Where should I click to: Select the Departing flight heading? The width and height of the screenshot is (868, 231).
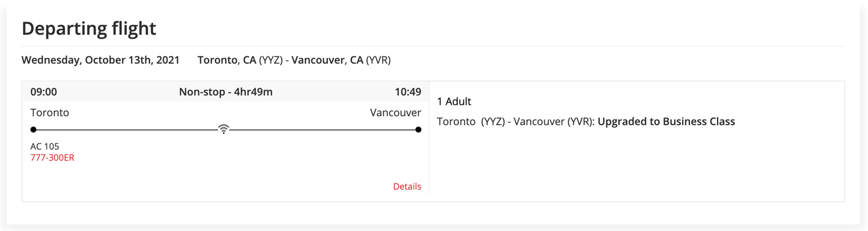(x=89, y=29)
